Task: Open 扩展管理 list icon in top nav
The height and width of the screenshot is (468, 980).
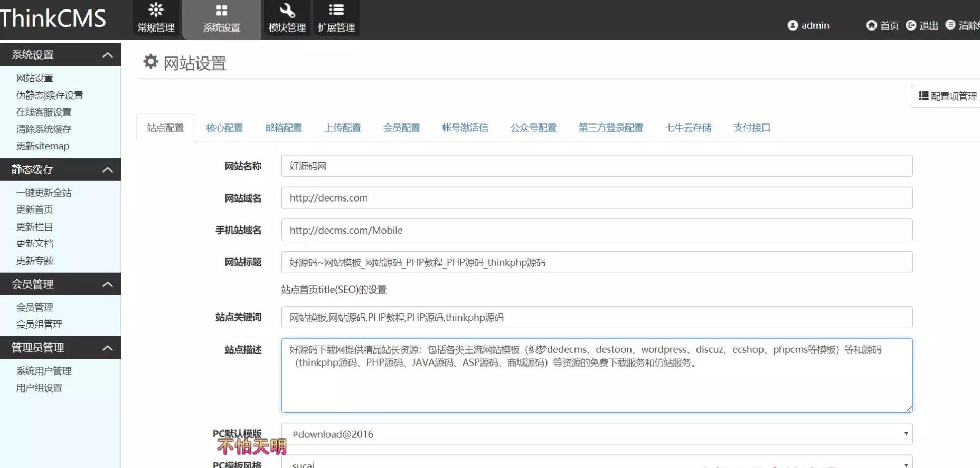Action: click(336, 9)
